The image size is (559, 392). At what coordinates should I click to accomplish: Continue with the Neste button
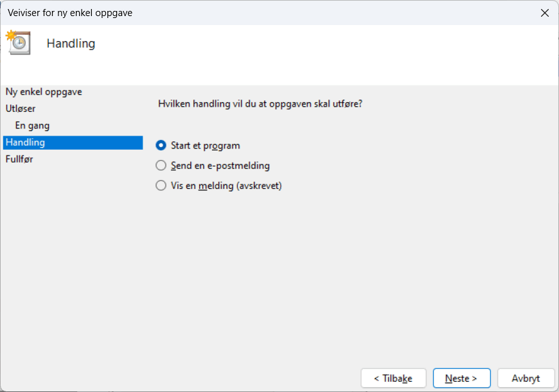tap(461, 379)
